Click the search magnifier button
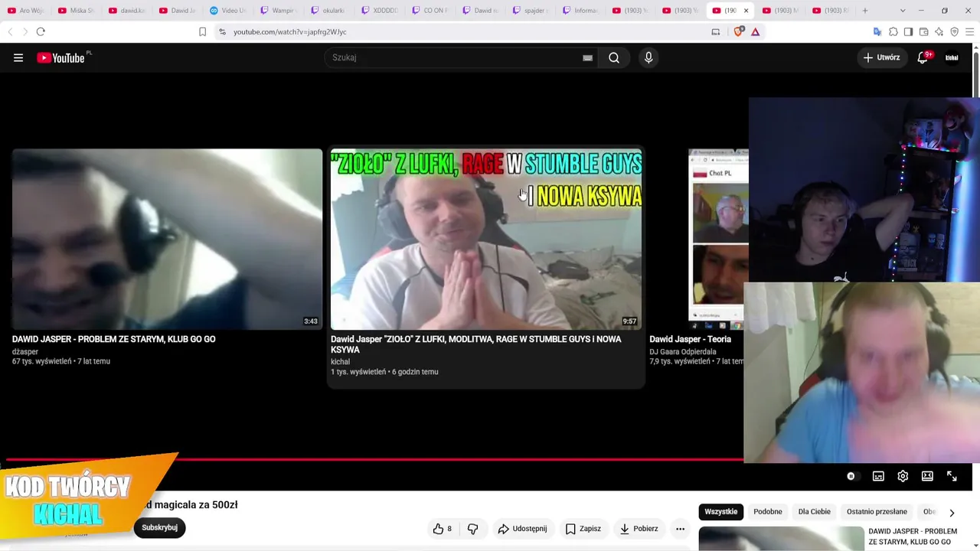This screenshot has height=551, width=980. tap(614, 57)
